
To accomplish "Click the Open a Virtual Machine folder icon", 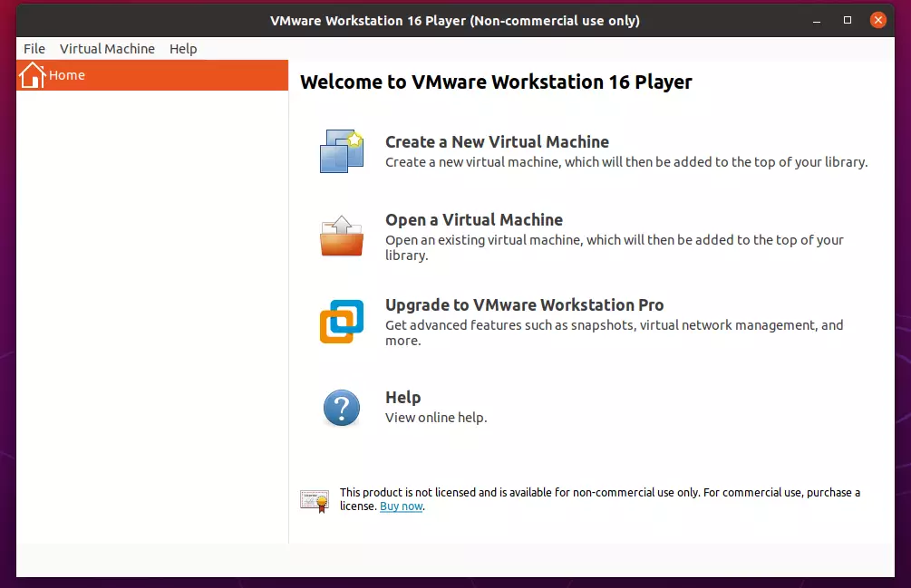I will click(x=342, y=236).
